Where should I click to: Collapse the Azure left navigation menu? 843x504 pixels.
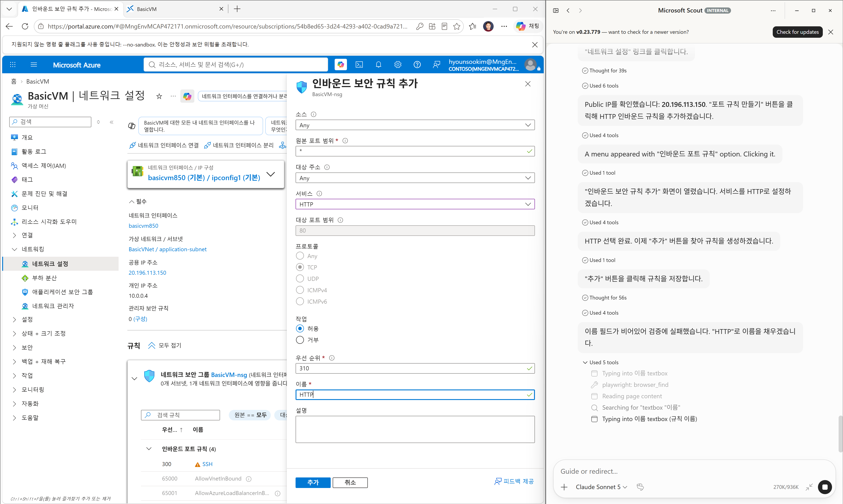pos(112,122)
